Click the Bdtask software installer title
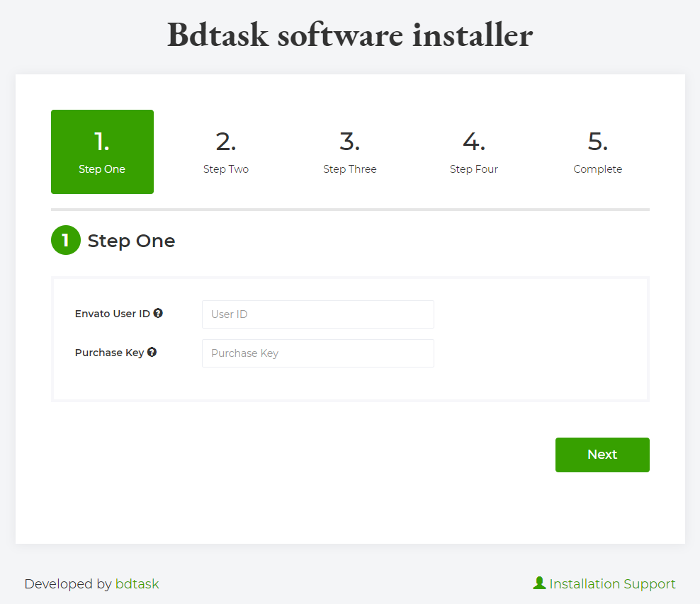 (350, 35)
